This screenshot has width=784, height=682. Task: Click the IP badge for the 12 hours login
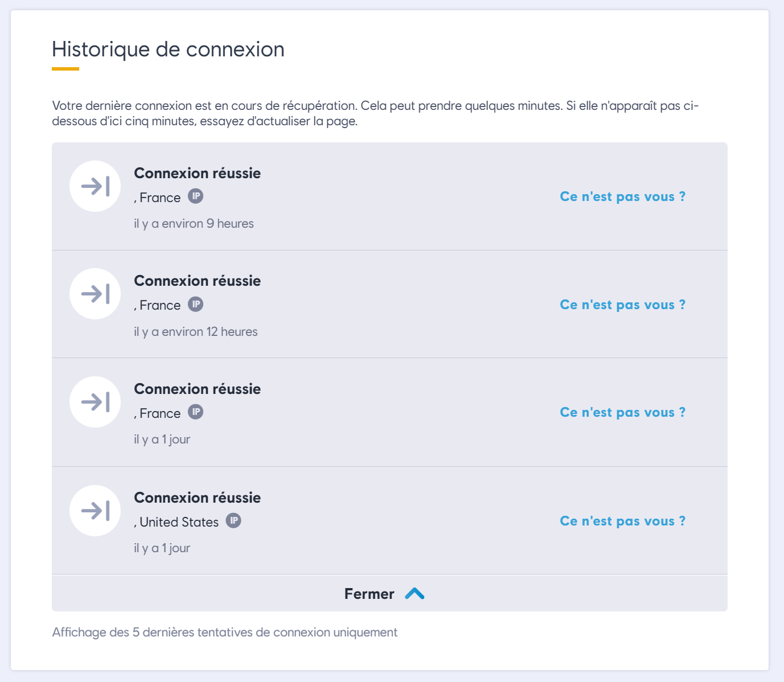click(x=195, y=304)
